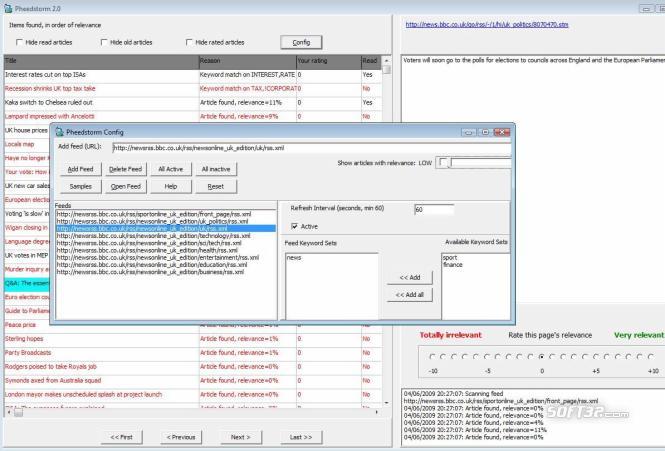Select the -10 relevance radio button

(x=432, y=357)
